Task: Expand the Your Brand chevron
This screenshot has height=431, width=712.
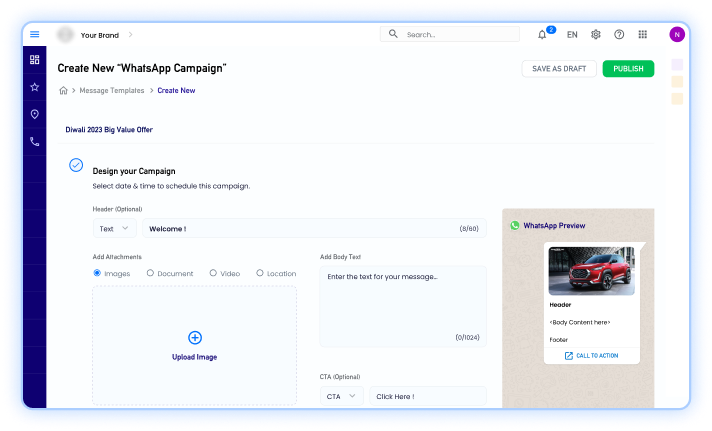Action: pos(130,35)
